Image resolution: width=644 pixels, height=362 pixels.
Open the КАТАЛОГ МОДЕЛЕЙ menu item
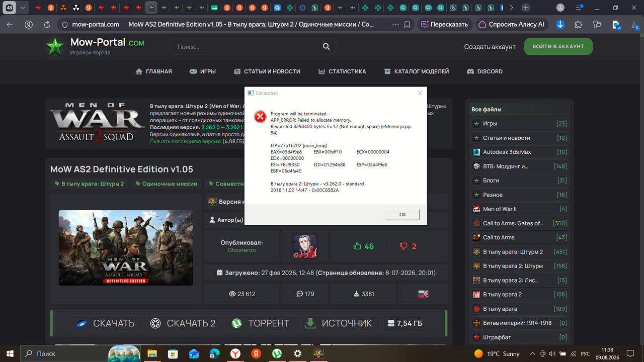417,71
